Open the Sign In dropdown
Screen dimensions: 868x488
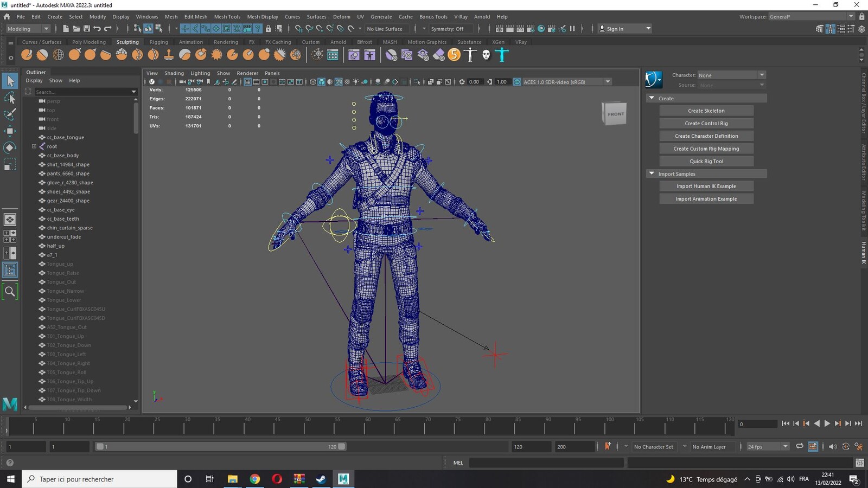coord(625,29)
